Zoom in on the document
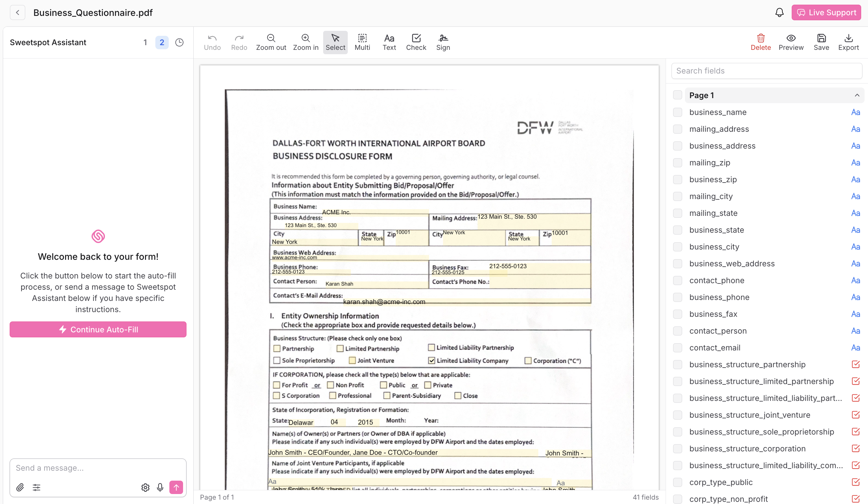868x504 pixels. pos(305,42)
